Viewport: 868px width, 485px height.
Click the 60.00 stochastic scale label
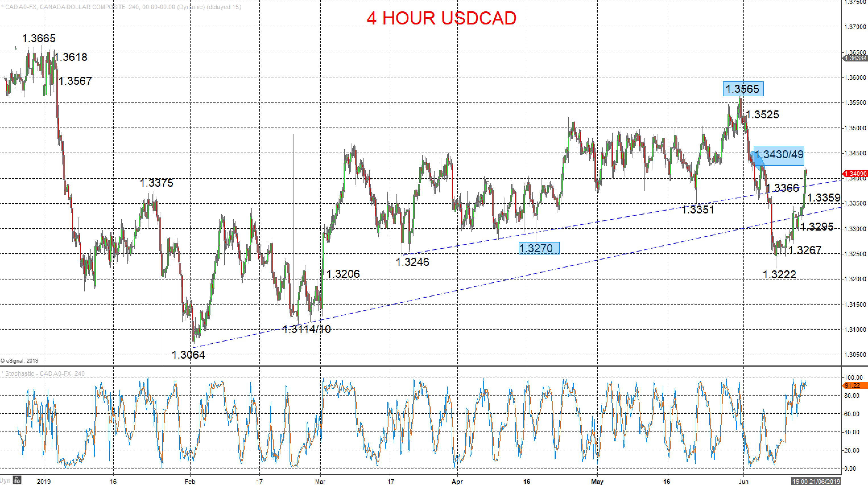point(852,414)
